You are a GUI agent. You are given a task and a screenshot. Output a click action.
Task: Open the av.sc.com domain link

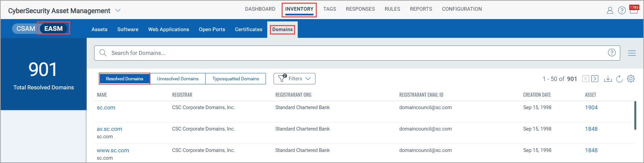point(110,129)
